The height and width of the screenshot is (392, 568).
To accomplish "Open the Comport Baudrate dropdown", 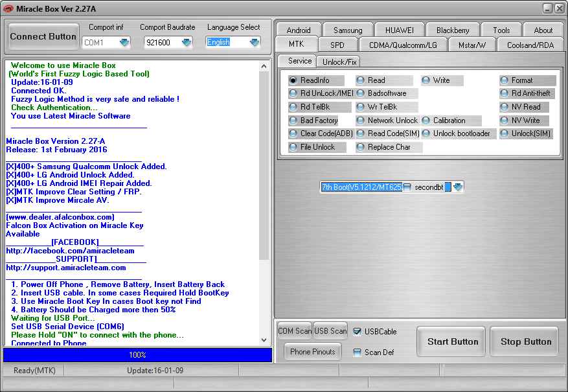I will pyautogui.click(x=185, y=41).
